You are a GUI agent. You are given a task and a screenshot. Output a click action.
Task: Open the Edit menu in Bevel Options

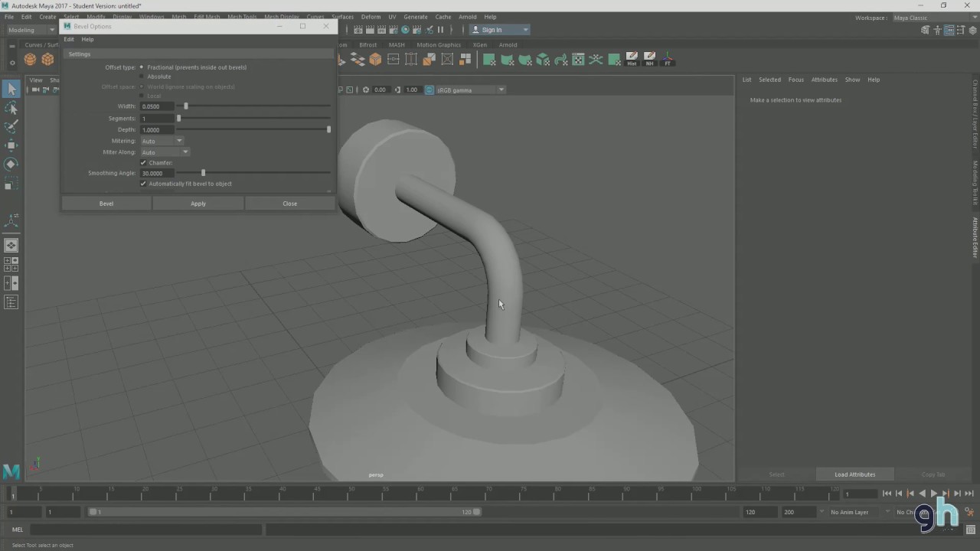(x=69, y=39)
